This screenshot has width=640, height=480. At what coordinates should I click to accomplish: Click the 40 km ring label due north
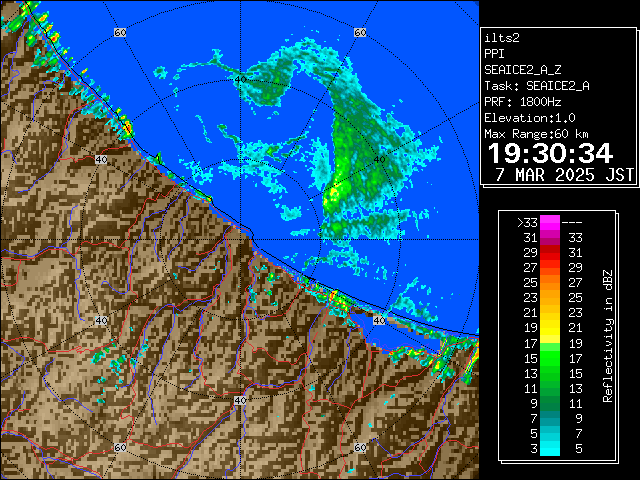[x=240, y=80]
